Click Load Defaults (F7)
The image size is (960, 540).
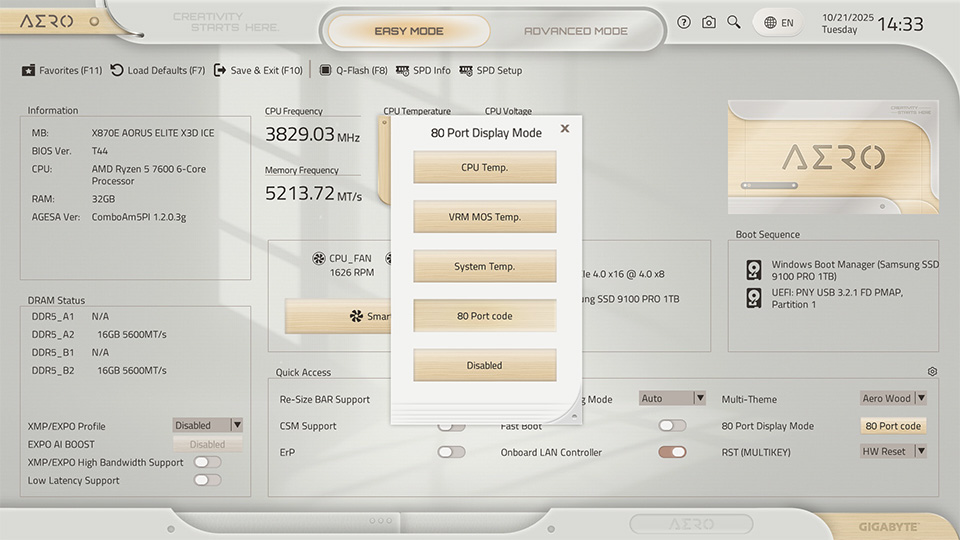(x=157, y=71)
